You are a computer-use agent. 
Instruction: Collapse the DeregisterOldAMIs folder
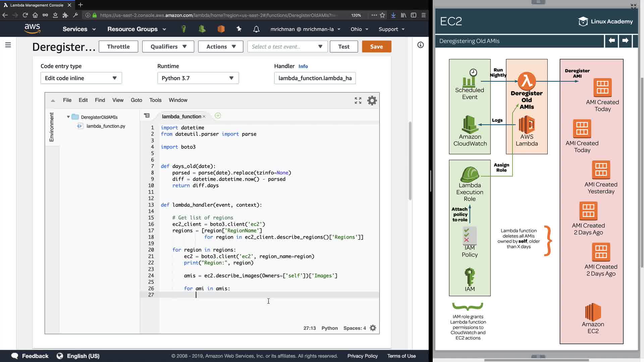68,117
